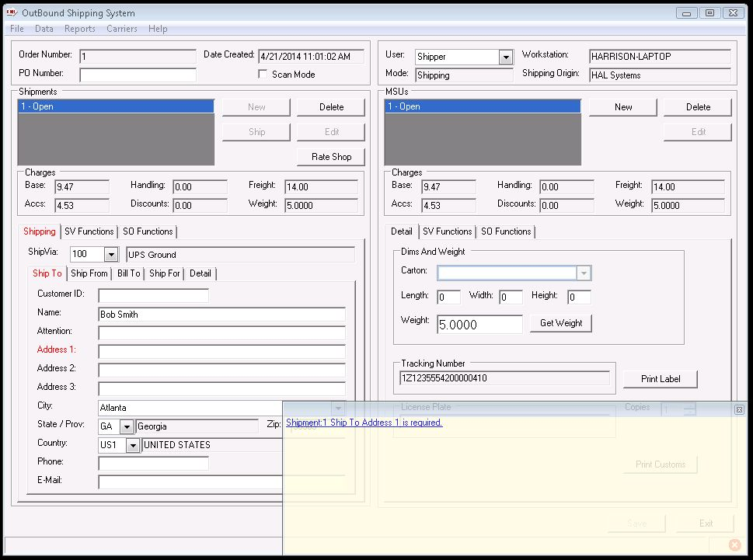Follow the Ship To Address 1 required link
Image resolution: width=753 pixels, height=560 pixels.
364,423
